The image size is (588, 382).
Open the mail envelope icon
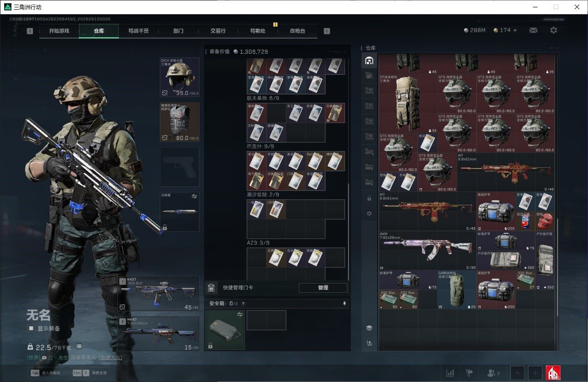tap(533, 30)
